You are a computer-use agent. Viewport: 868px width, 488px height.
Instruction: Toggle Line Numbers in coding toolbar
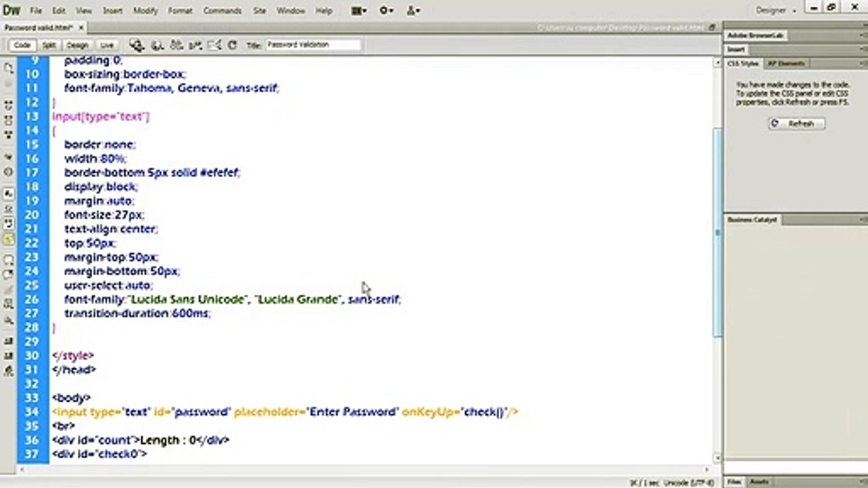9,194
